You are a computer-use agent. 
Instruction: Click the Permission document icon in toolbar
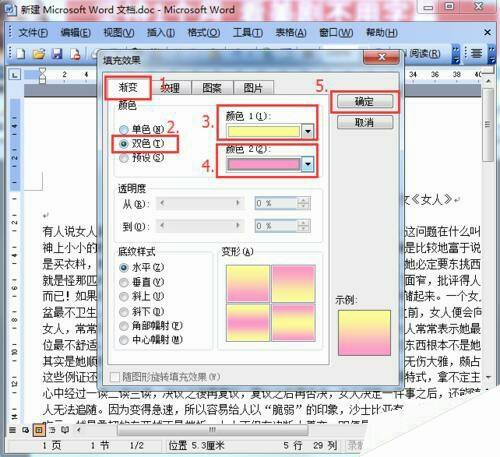[x=75, y=53]
